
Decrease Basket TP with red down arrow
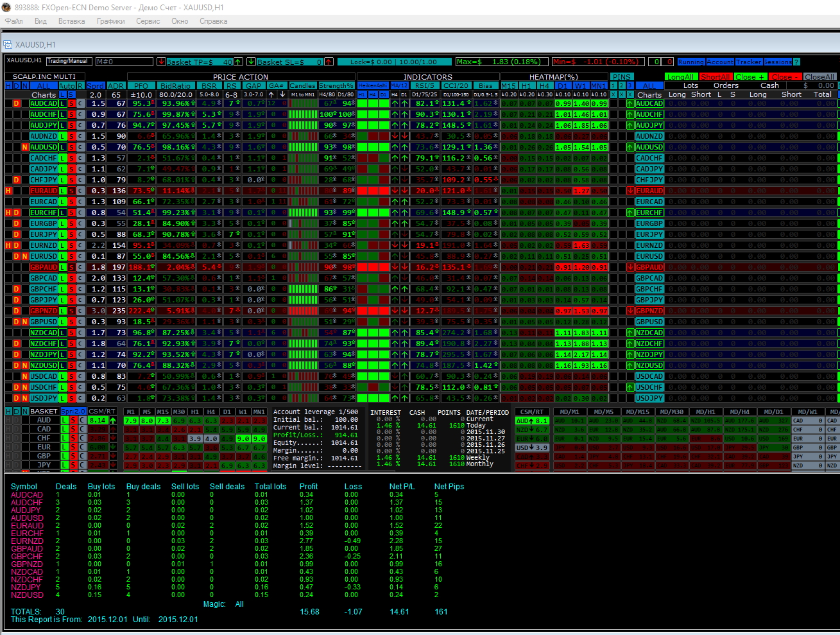pos(161,62)
